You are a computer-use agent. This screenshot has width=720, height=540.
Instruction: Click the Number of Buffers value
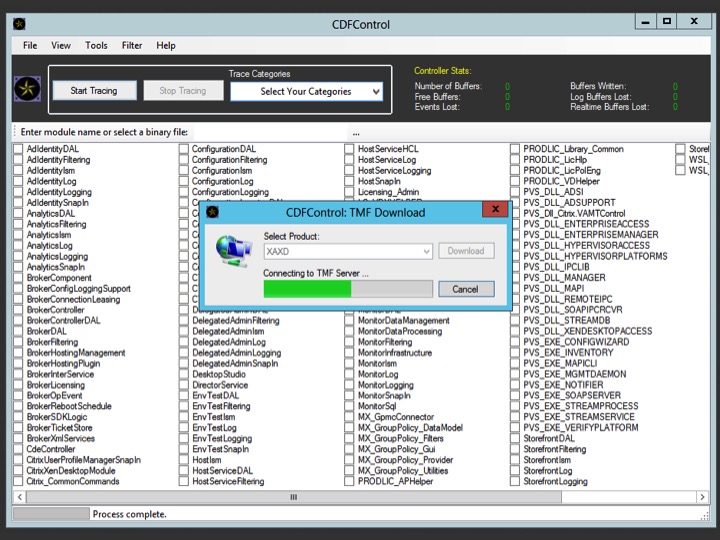(x=507, y=86)
